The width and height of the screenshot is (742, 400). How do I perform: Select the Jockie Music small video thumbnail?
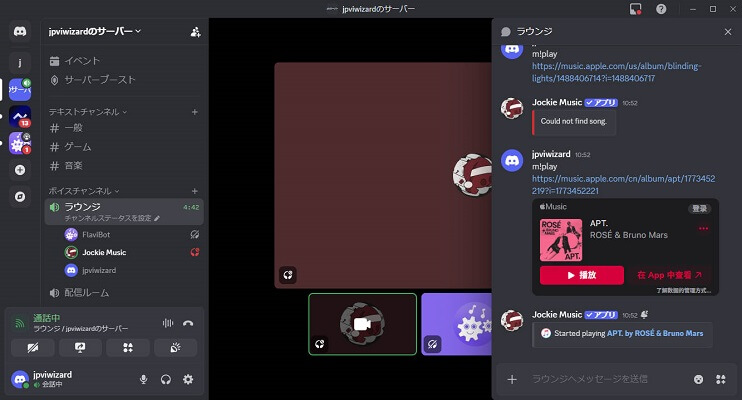click(362, 324)
